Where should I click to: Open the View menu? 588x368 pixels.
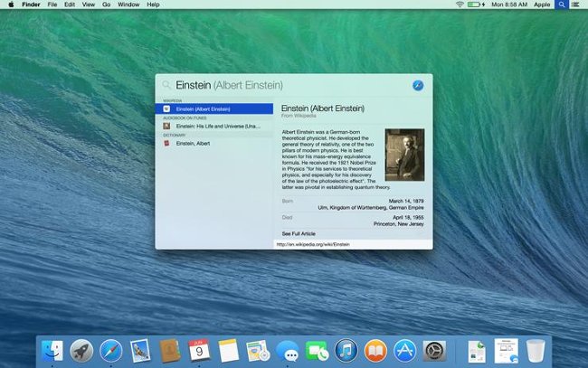coord(89,5)
